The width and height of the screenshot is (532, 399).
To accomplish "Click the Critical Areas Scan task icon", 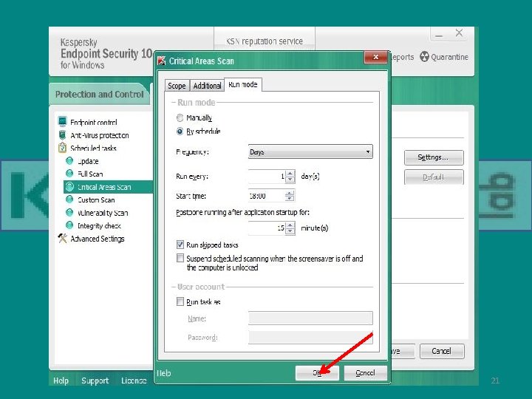I will tap(69, 187).
